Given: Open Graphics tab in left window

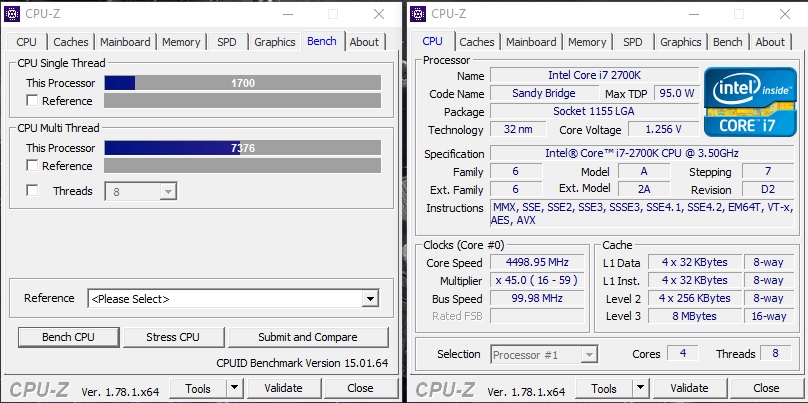Looking at the screenshot, I should [275, 42].
